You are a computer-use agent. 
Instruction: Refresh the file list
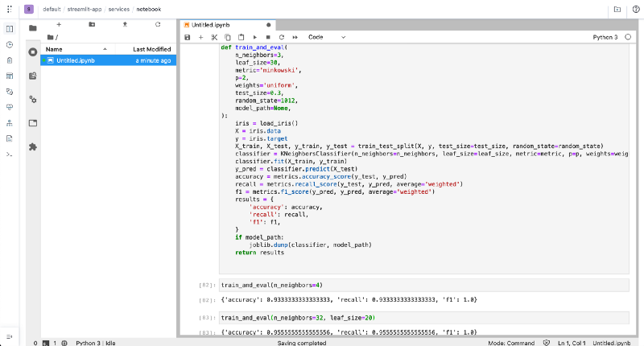coord(158,25)
